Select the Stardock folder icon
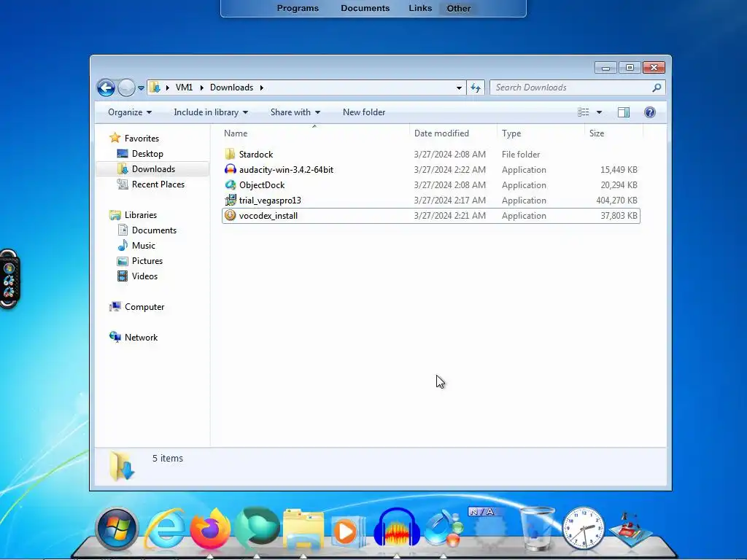 230,155
